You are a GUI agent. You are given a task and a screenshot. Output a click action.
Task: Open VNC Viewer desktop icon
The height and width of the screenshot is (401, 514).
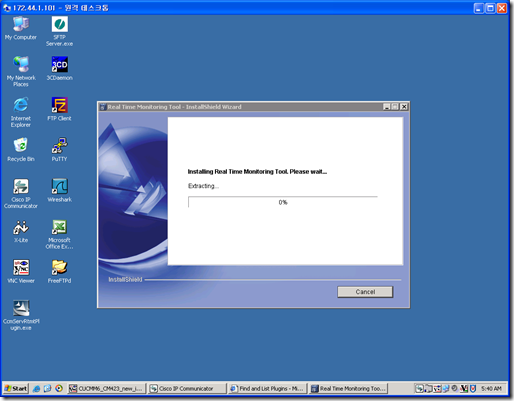pos(21,271)
